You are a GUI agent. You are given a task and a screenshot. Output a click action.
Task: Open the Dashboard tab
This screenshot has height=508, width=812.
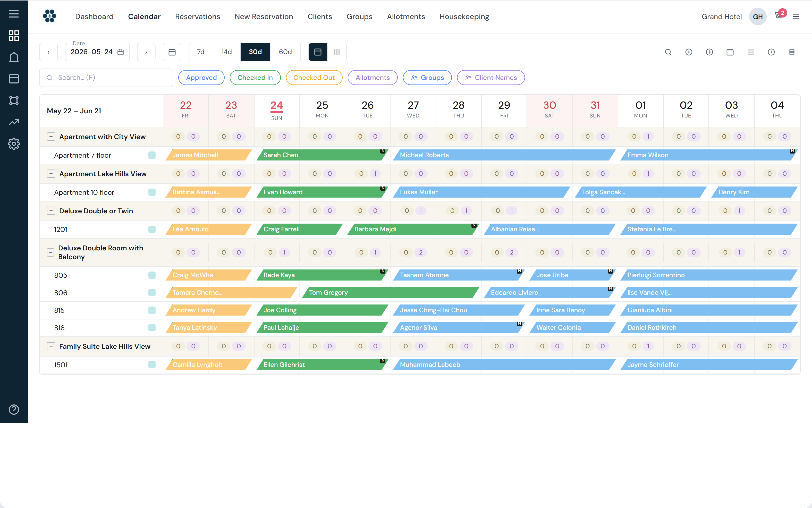click(x=94, y=16)
